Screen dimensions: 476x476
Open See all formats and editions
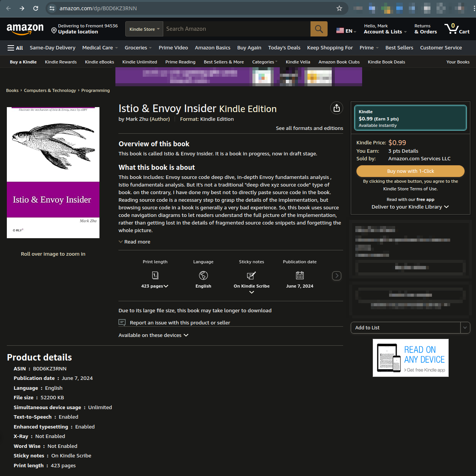(309, 128)
